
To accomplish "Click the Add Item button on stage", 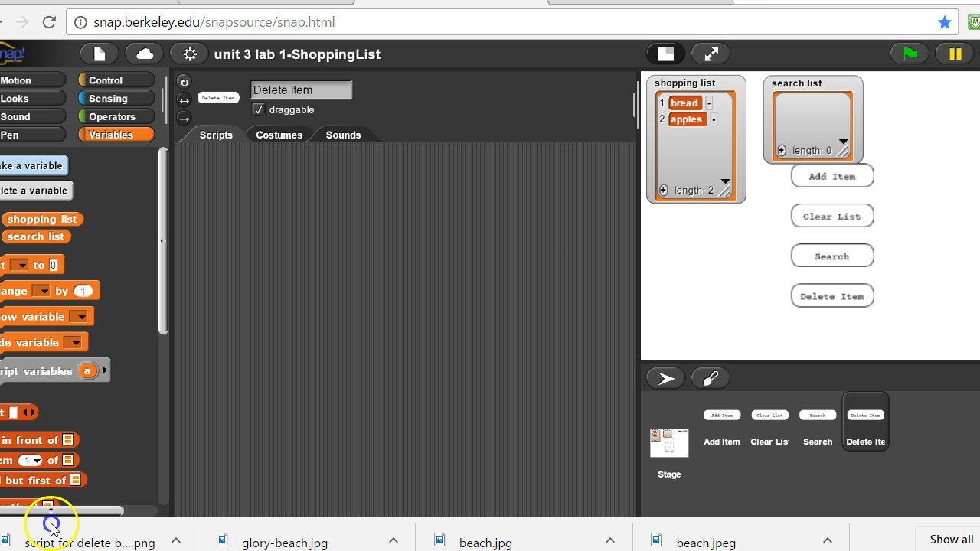I will pyautogui.click(x=832, y=176).
